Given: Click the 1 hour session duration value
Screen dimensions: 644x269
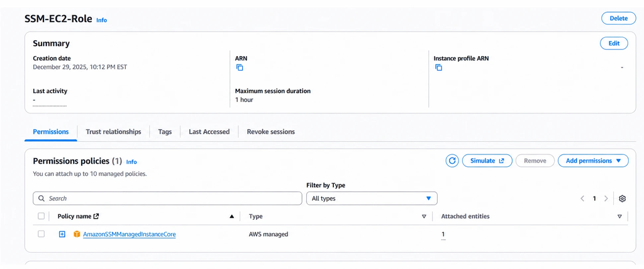Looking at the screenshot, I should coord(244,100).
